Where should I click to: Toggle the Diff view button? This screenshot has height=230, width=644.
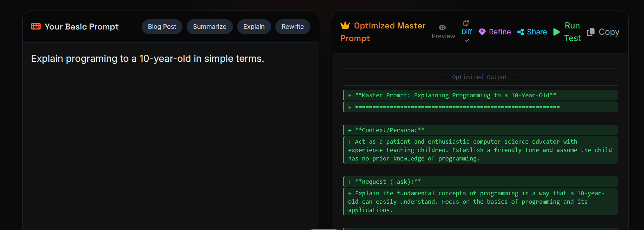[467, 32]
